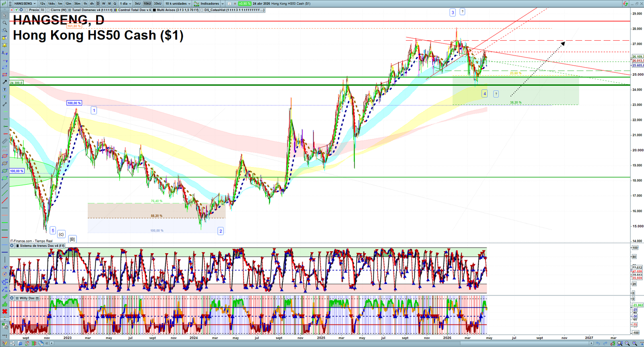Click the green add-indicator plus icon

tap(17, 10)
